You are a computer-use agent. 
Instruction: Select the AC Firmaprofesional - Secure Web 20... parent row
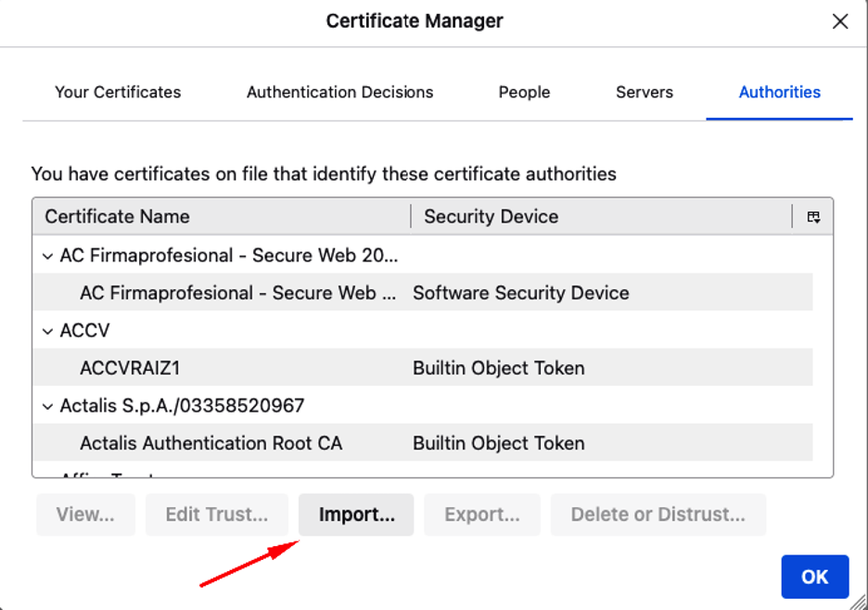pyautogui.click(x=423, y=255)
